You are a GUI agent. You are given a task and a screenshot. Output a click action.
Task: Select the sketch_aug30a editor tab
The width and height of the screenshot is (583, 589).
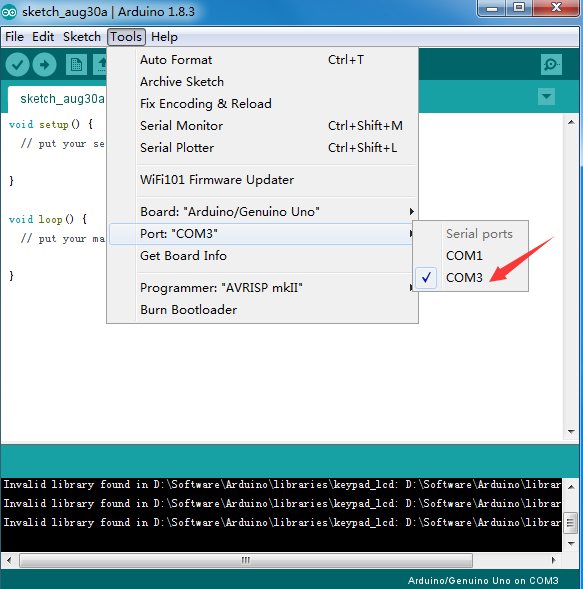pos(62,99)
